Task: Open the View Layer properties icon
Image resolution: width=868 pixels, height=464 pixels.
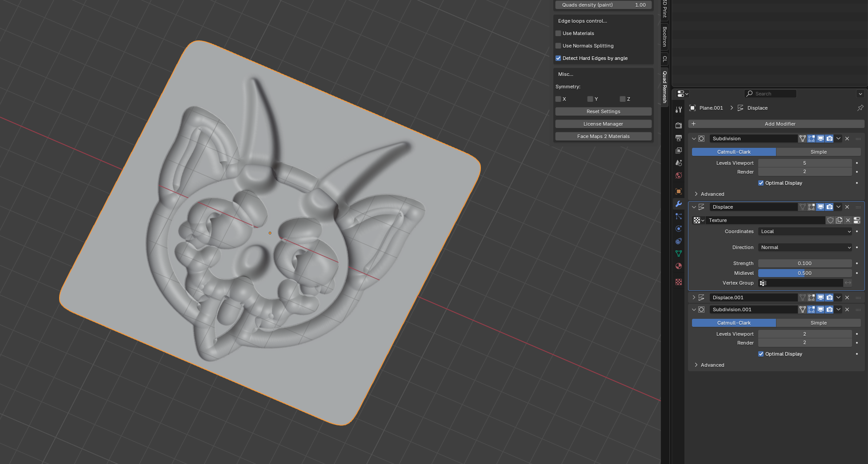Action: point(678,151)
